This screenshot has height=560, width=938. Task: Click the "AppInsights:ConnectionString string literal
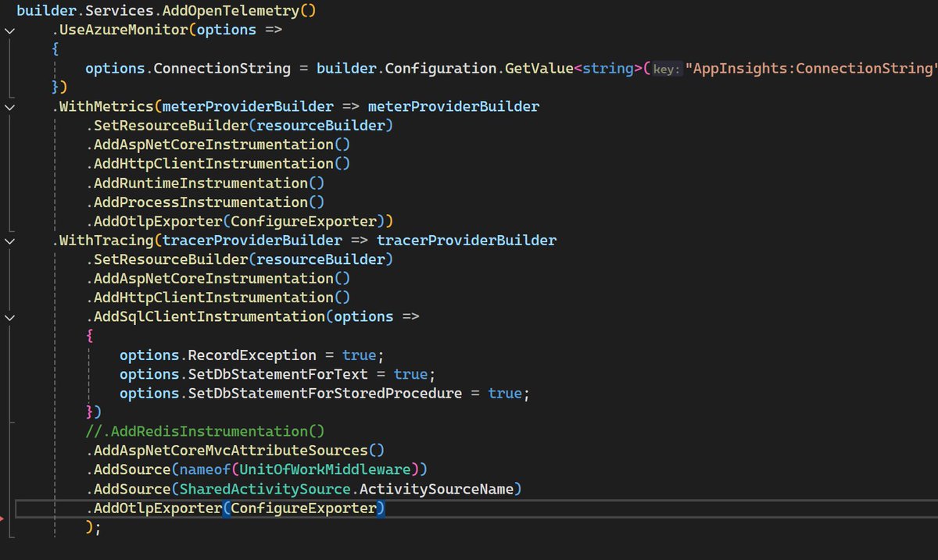[x=811, y=68]
